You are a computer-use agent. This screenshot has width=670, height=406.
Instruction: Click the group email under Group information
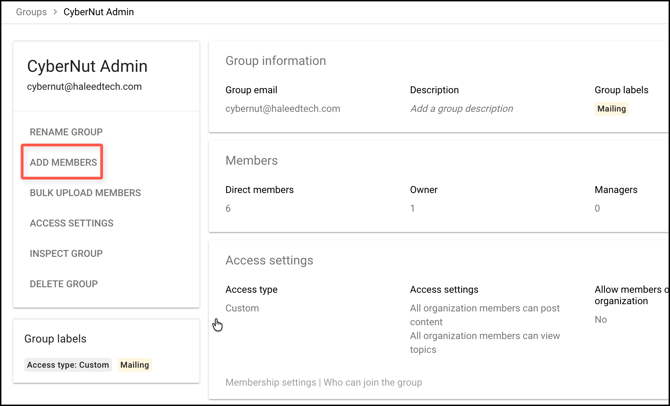click(282, 109)
